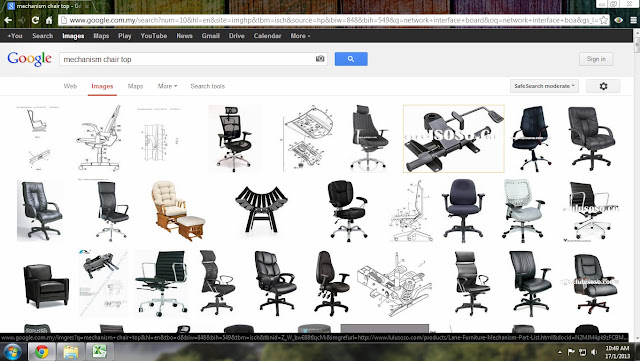Click the Sign in button
640x361 pixels.
(596, 59)
